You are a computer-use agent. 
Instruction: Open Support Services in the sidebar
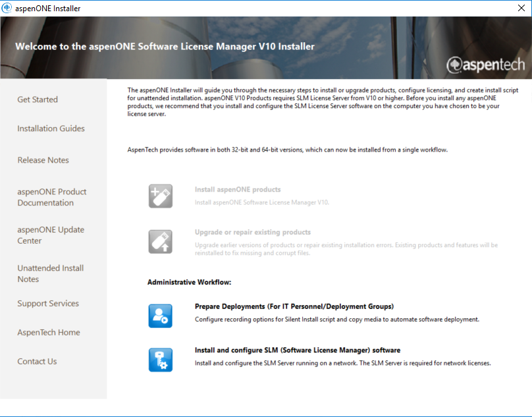[x=48, y=303]
